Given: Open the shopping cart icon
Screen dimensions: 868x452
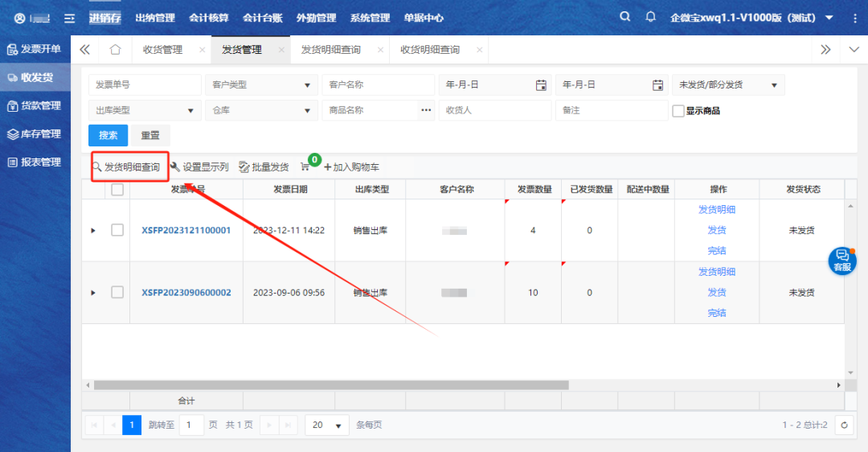Looking at the screenshot, I should pyautogui.click(x=305, y=167).
